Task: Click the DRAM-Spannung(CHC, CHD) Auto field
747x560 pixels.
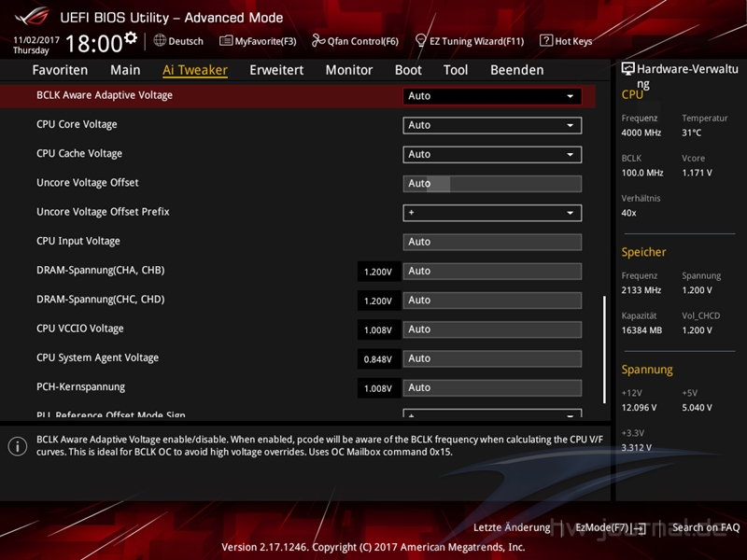Action: 492,301
